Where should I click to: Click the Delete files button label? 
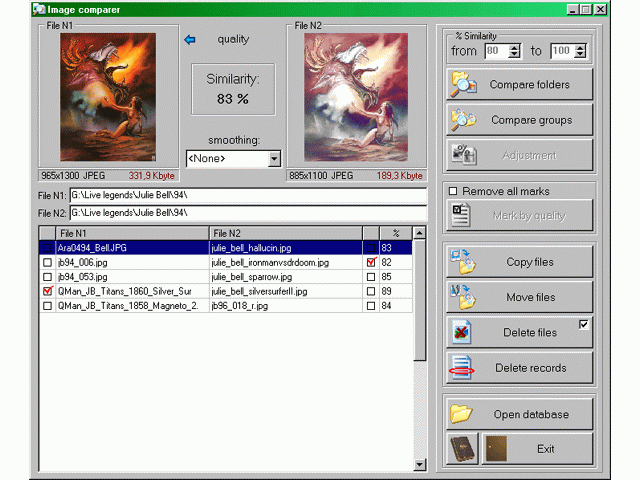[x=530, y=333]
